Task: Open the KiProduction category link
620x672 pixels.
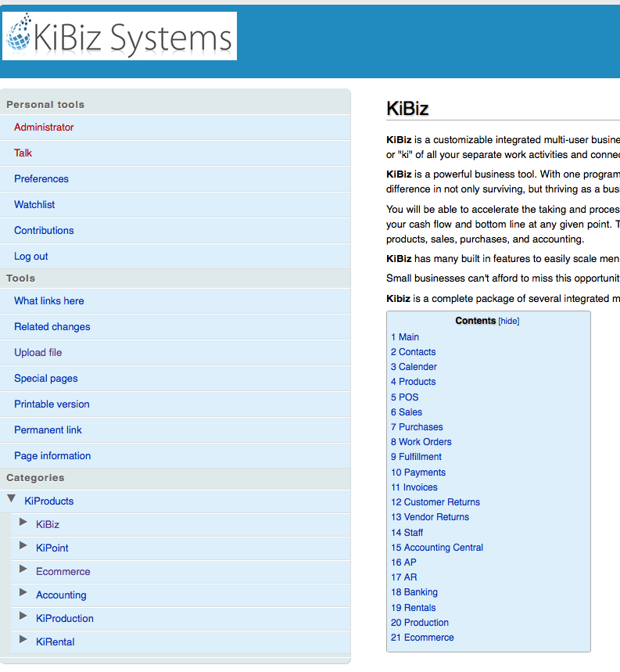Action: (x=65, y=619)
